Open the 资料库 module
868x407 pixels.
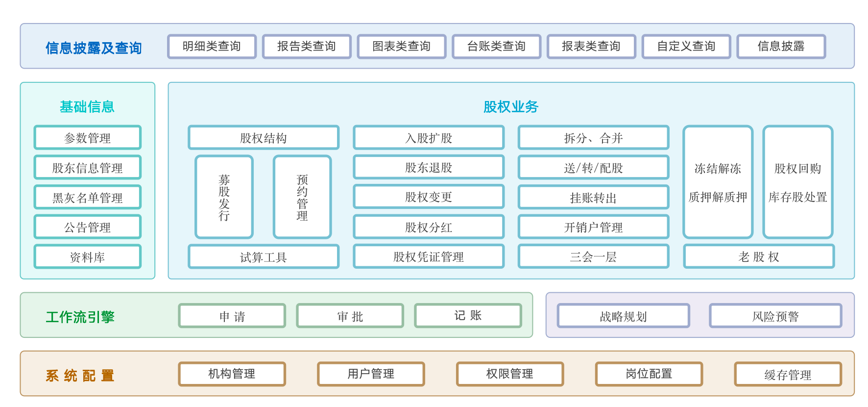(87, 257)
